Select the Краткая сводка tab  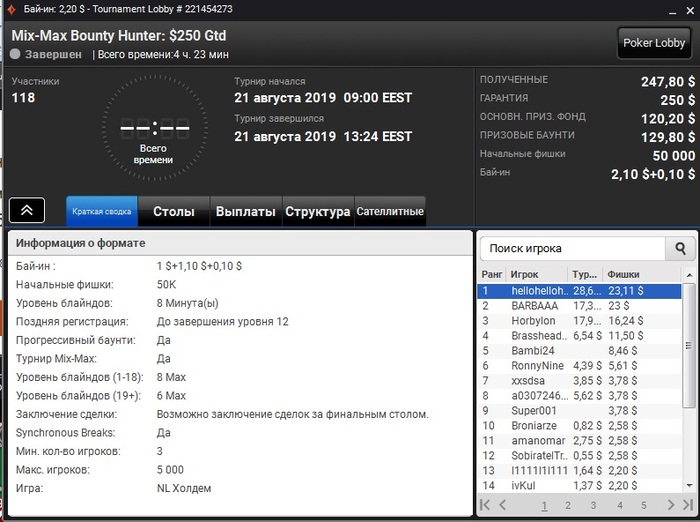(102, 211)
